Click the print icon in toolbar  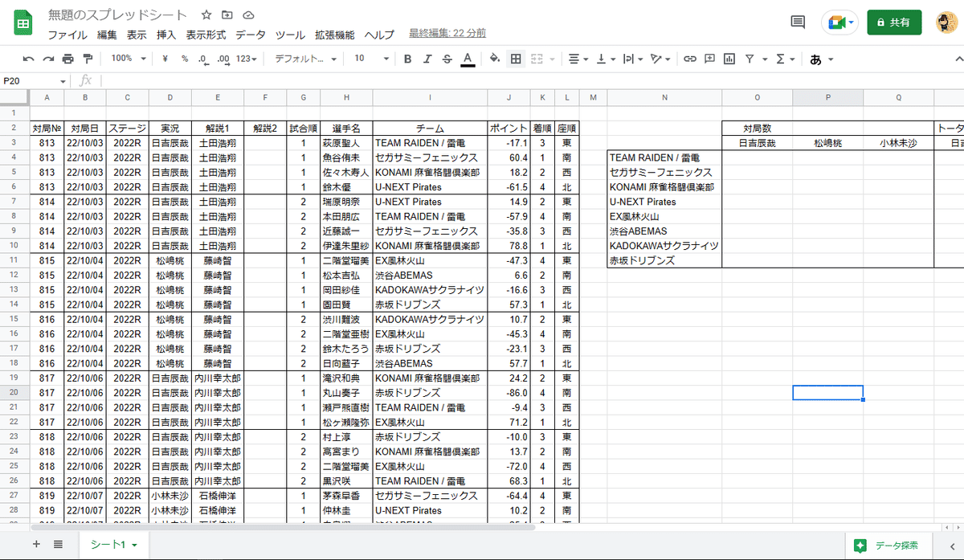68,59
